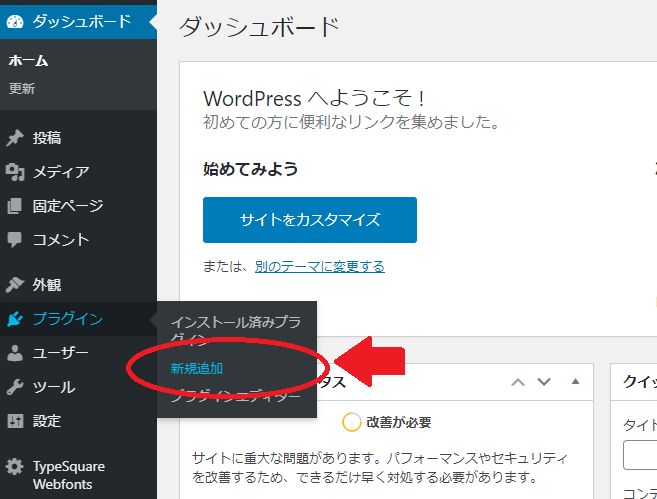
Task: Click the WordPress へようこそ！ heading
Action: point(314,99)
